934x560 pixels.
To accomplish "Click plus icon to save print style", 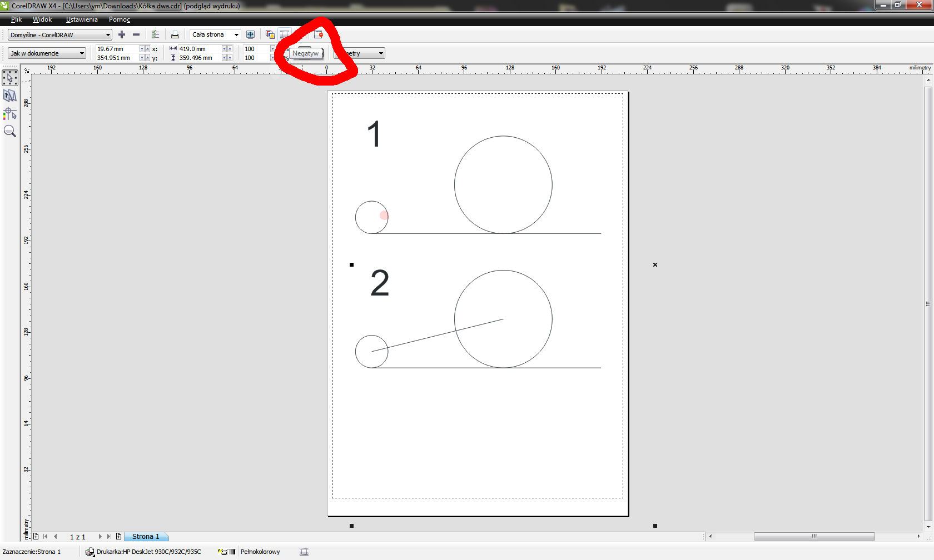I will coord(122,34).
